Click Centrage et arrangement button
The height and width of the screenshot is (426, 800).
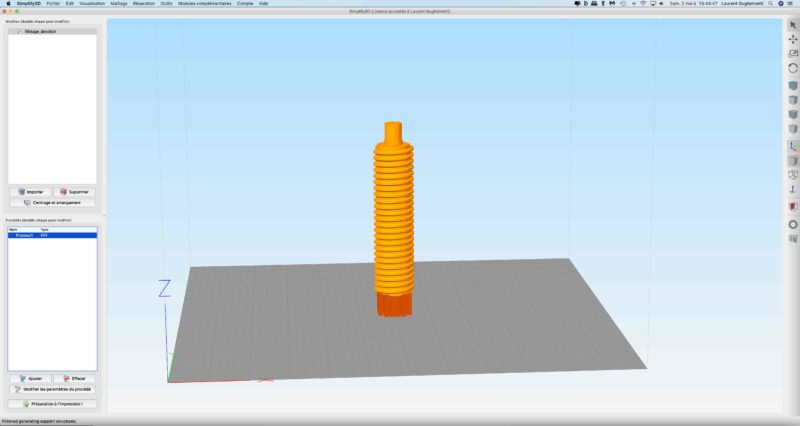[52, 202]
